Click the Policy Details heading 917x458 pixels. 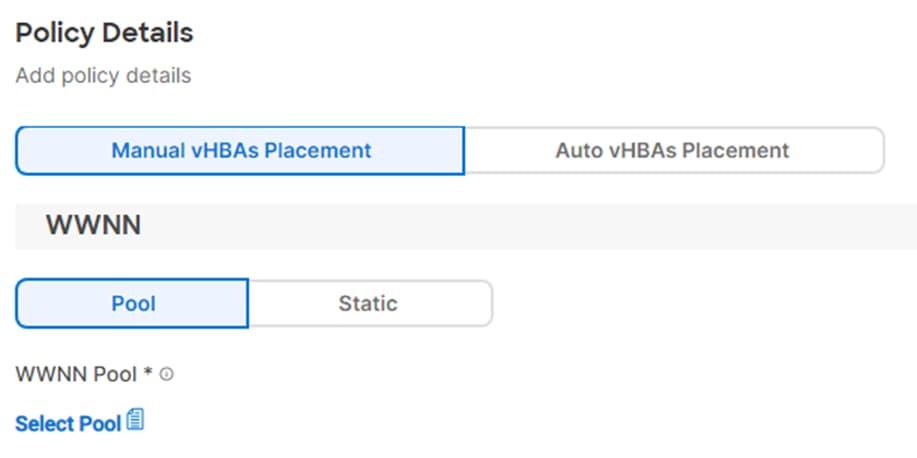pos(104,33)
